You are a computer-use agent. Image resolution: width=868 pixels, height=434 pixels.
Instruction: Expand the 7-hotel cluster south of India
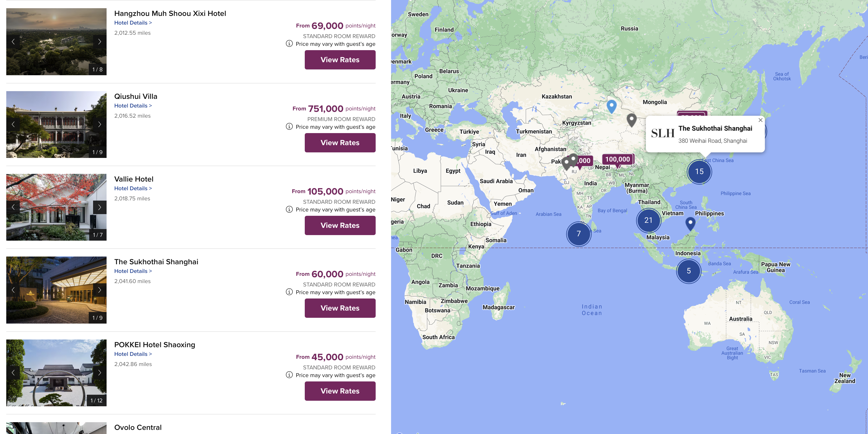[579, 234]
